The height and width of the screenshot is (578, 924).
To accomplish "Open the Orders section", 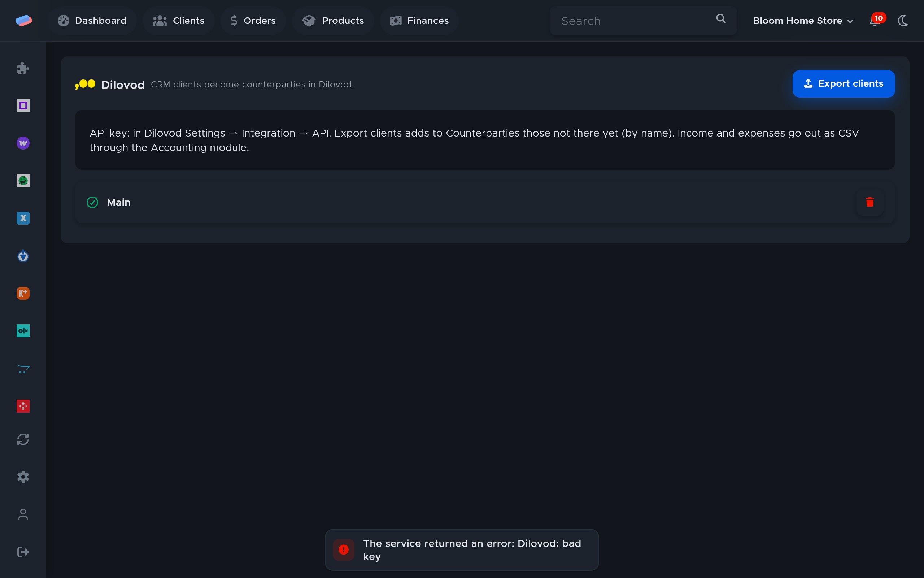I will point(253,21).
